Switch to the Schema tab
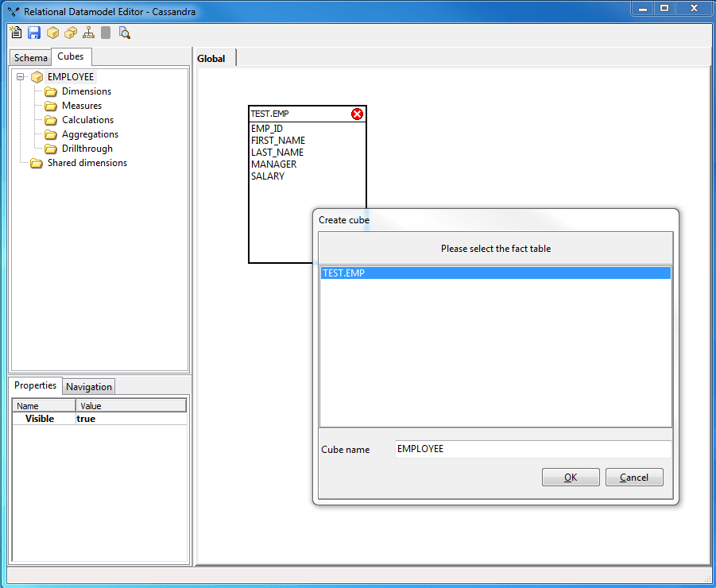 click(31, 58)
